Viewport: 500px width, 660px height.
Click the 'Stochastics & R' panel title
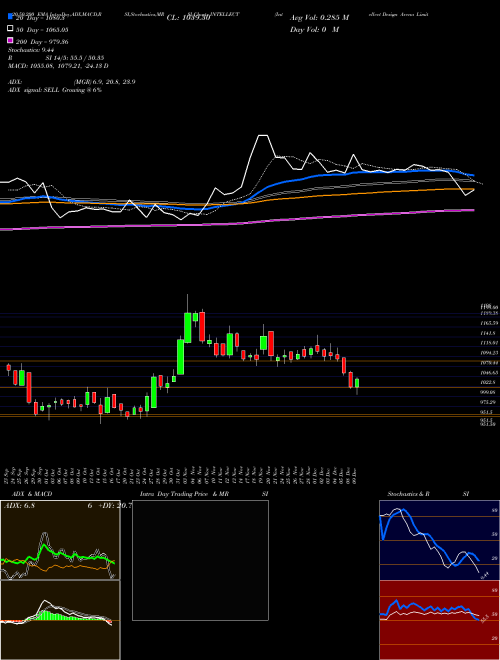click(408, 494)
